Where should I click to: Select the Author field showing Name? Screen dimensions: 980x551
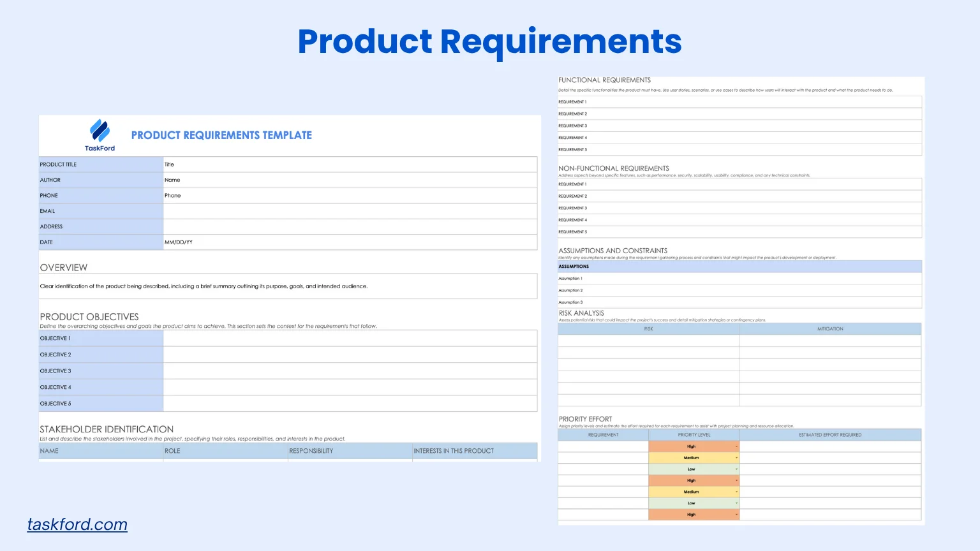[x=350, y=180]
